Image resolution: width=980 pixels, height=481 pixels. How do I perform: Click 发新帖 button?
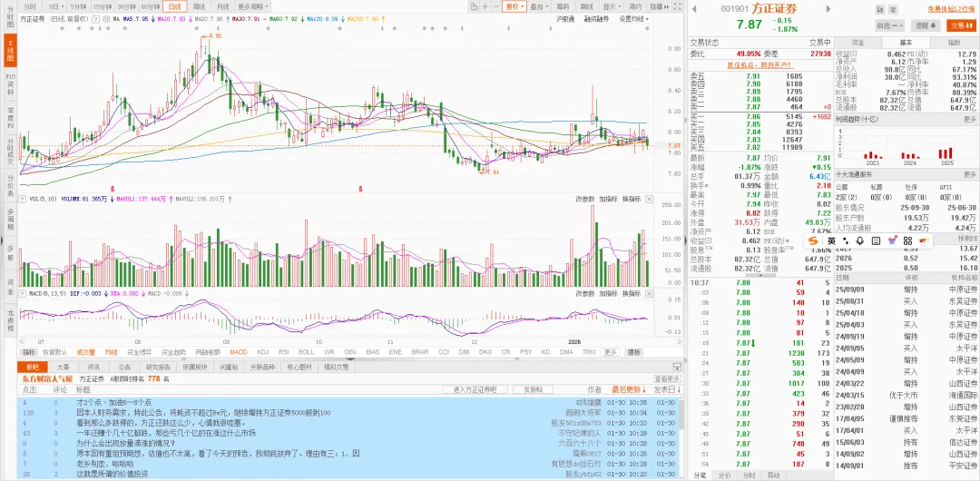click(535, 389)
